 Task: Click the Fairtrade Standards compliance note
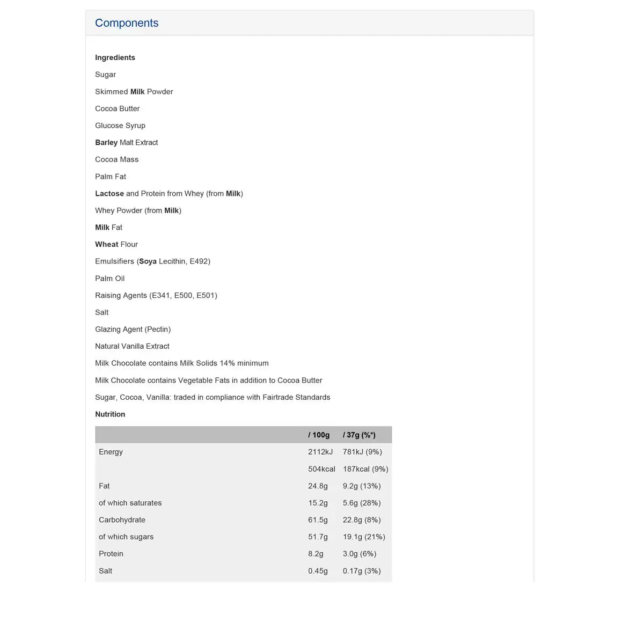(213, 397)
